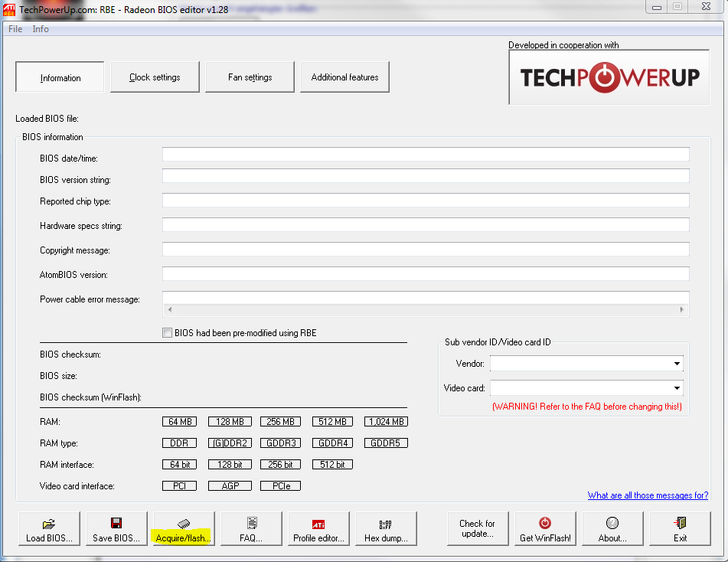The height and width of the screenshot is (562, 728).
Task: Select the 128 MB RAM indicator
Action: (x=230, y=422)
